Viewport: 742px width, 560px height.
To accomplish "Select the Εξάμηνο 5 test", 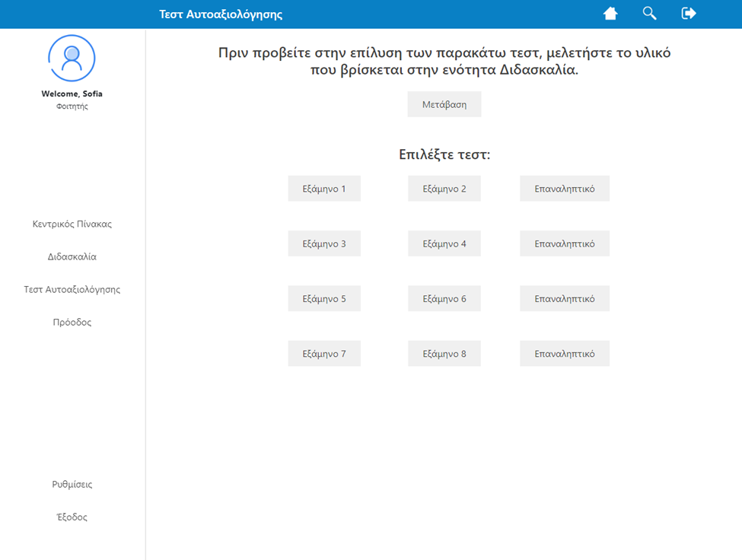I will pyautogui.click(x=324, y=298).
